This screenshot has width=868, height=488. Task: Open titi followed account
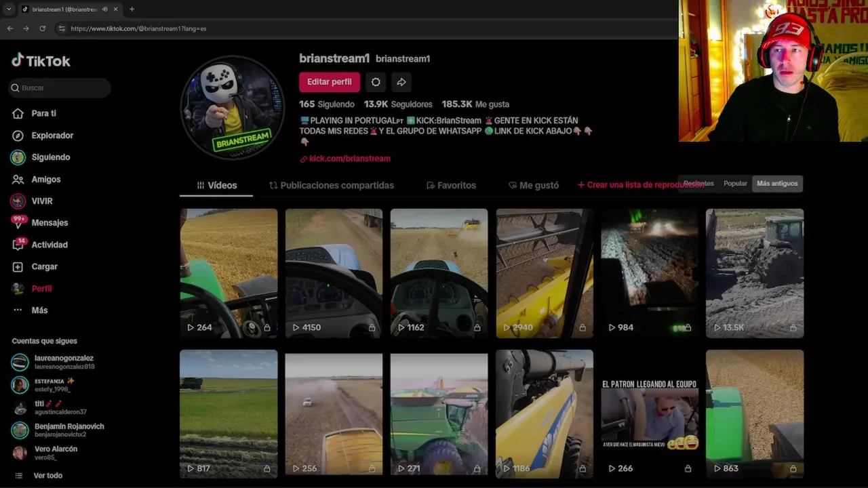point(50,407)
